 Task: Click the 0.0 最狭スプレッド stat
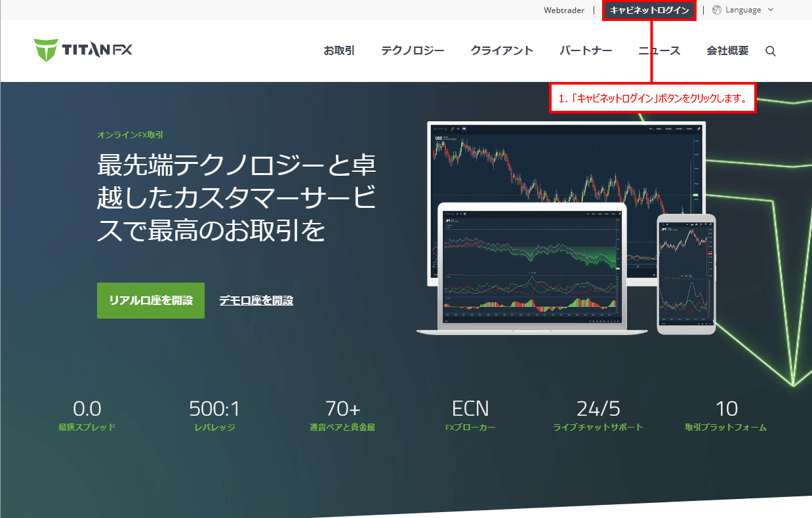87,416
